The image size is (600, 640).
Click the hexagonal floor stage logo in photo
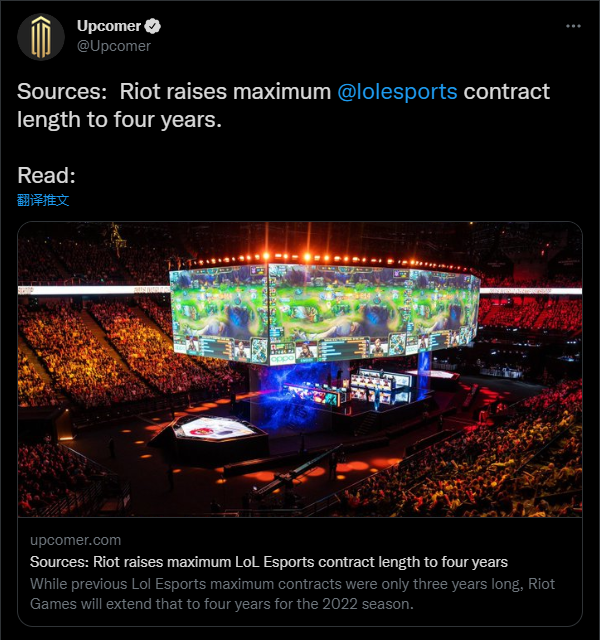coord(214,428)
